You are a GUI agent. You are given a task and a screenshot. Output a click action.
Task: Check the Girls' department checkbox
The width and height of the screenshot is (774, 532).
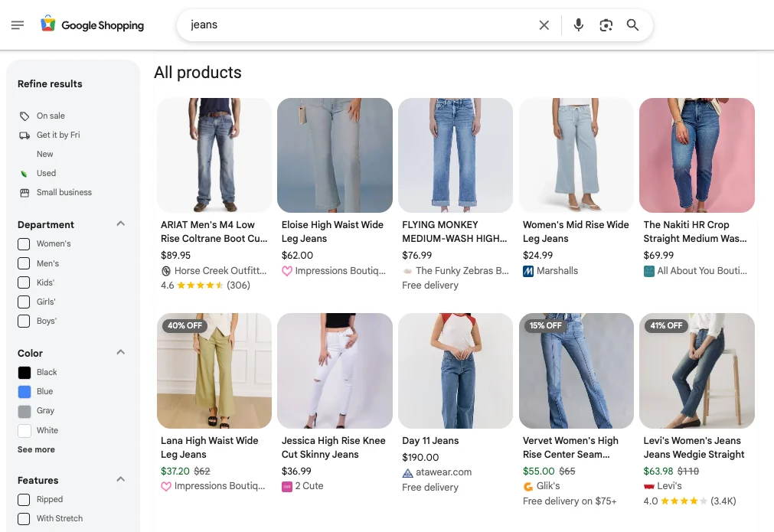pos(24,302)
